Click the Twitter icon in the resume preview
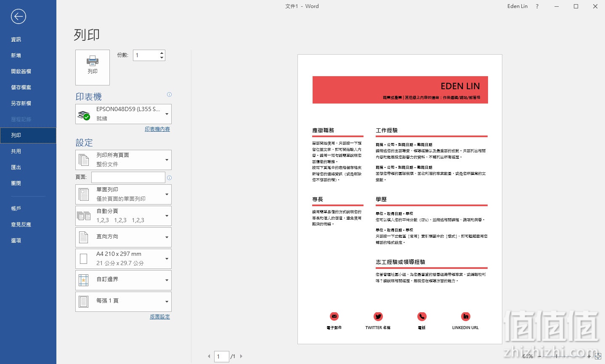605x364 pixels. (x=378, y=316)
